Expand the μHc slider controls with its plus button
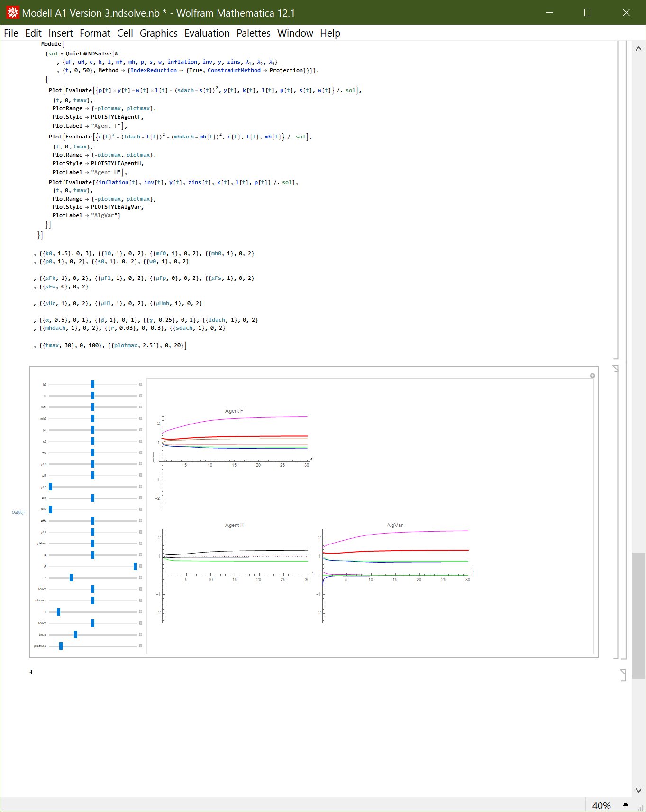The width and height of the screenshot is (646, 812). coord(141,521)
